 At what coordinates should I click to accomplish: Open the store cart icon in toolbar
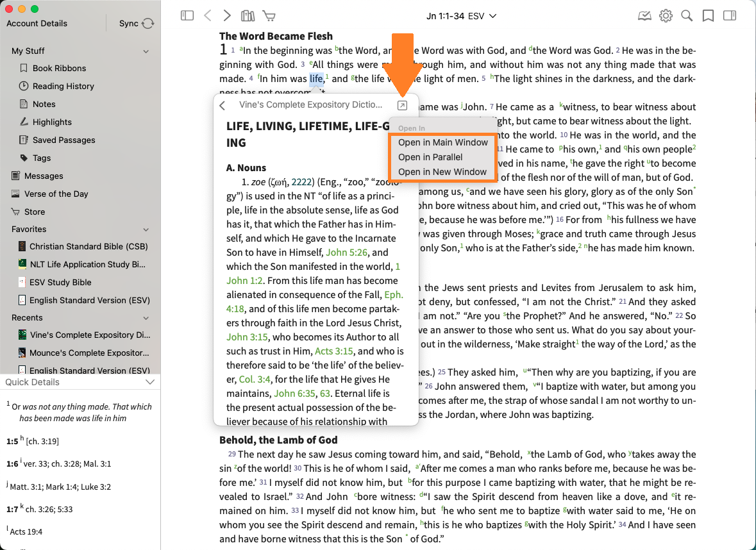(x=269, y=15)
